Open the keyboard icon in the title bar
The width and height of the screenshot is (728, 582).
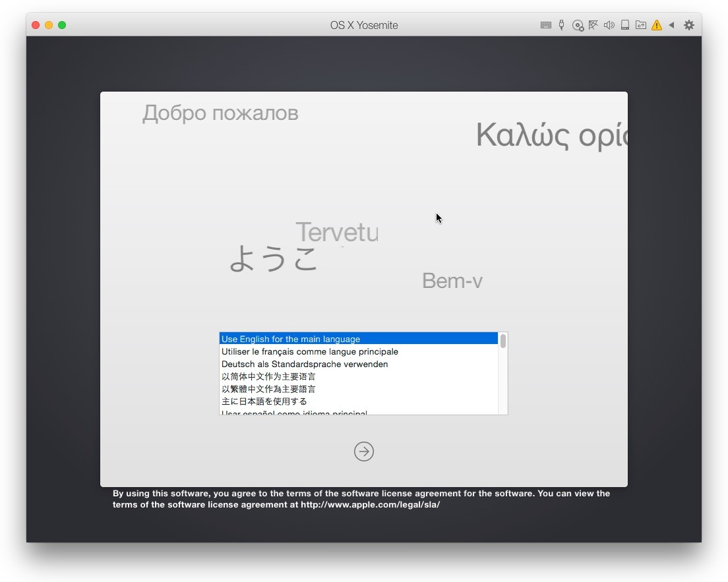coord(546,25)
